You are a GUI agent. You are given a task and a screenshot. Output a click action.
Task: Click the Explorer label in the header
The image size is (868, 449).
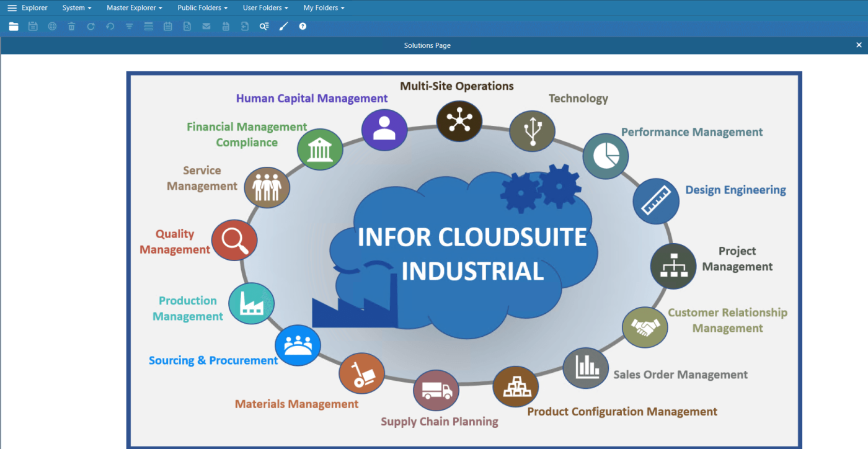point(35,8)
